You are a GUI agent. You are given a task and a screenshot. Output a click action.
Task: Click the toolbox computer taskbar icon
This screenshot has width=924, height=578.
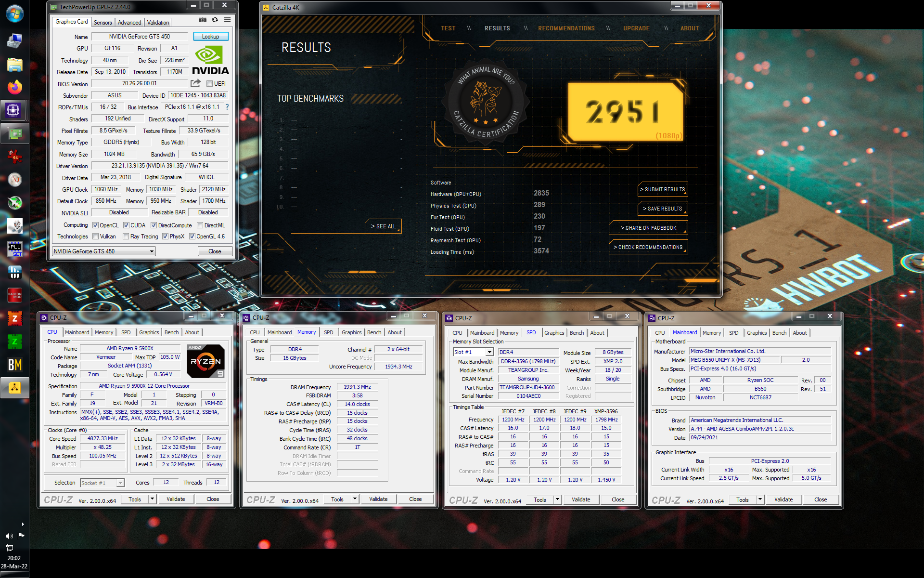click(14, 41)
